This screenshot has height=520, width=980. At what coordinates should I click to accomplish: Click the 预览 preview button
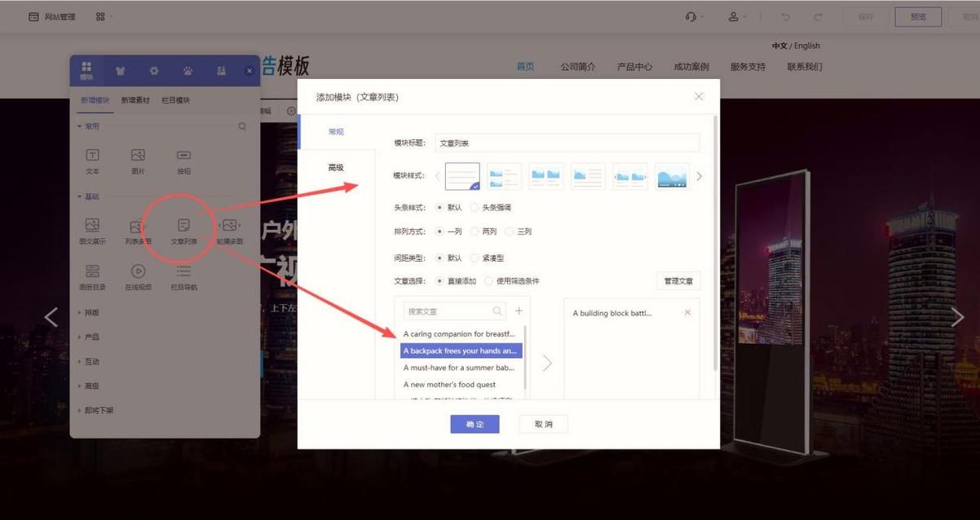tap(918, 16)
